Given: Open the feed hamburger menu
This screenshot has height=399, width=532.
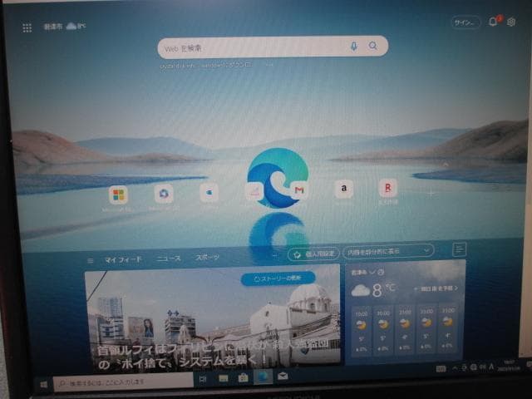Looking at the screenshot, I should click(x=460, y=249).
